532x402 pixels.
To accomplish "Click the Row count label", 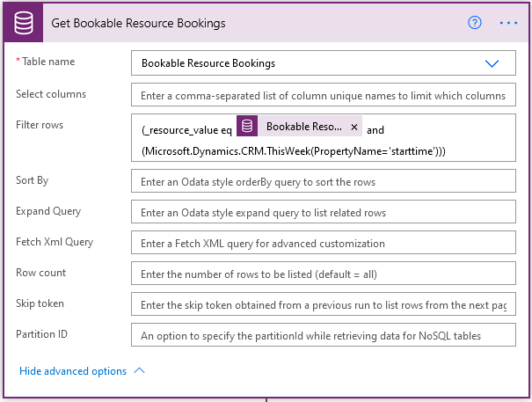I will (x=40, y=273).
